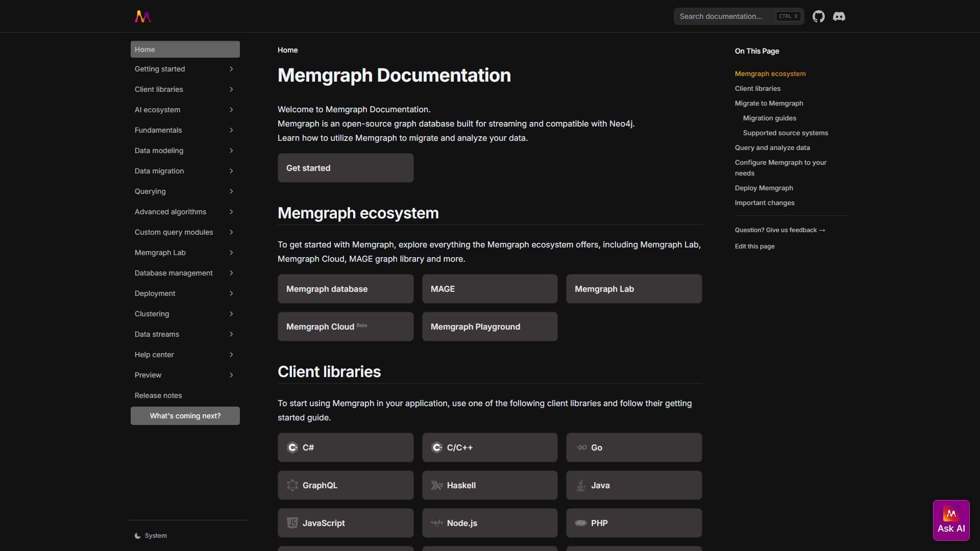The image size is (980, 551).
Task: Open the GitHub repository icon
Action: (x=819, y=16)
